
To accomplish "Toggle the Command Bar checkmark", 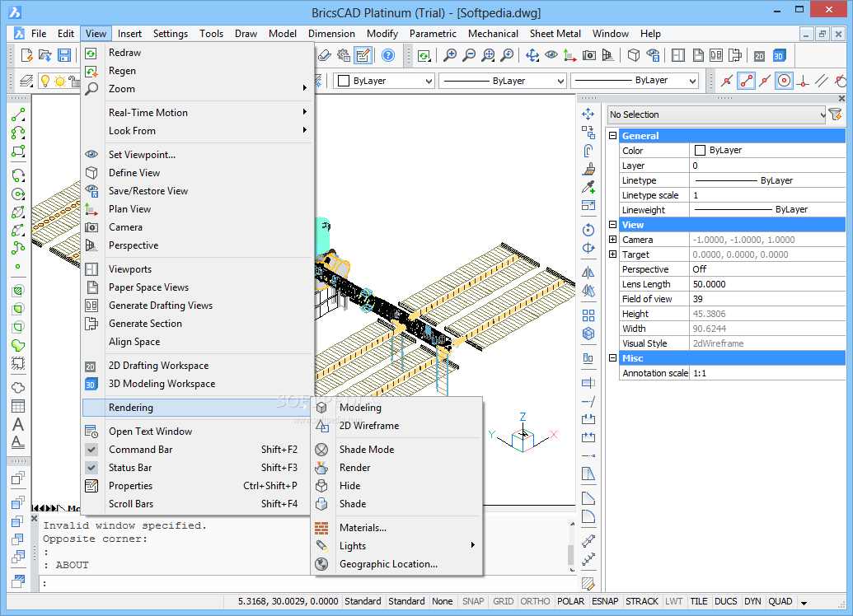I will pos(91,450).
